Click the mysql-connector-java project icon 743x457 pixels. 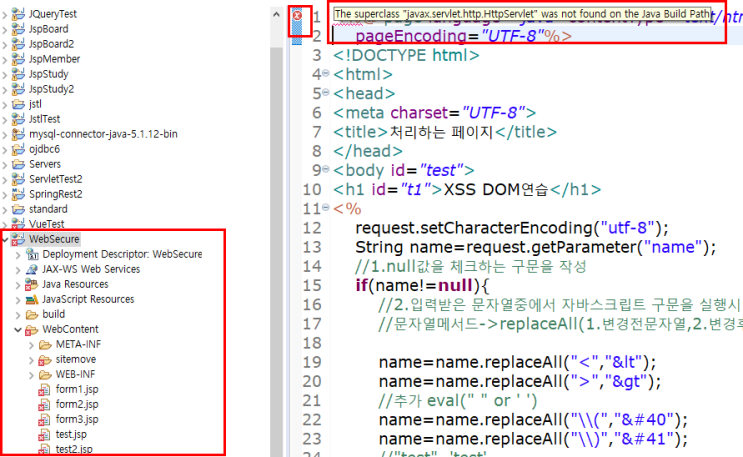click(x=18, y=134)
